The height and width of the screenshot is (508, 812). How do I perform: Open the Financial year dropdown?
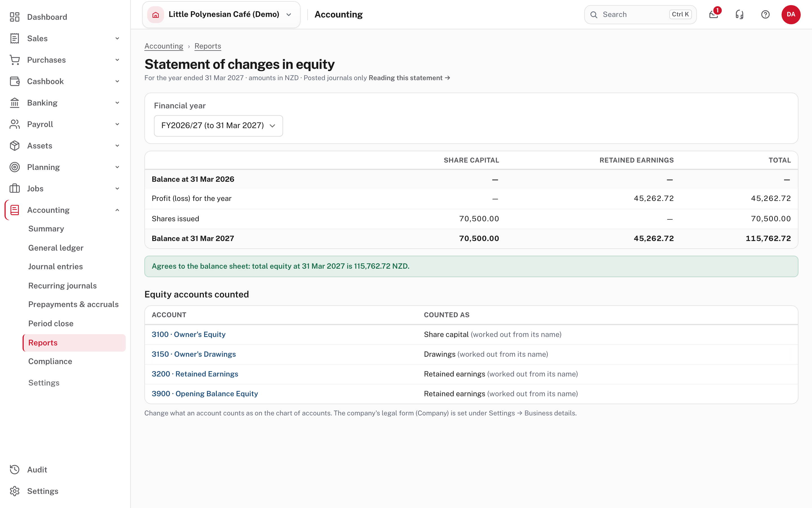[219, 126]
